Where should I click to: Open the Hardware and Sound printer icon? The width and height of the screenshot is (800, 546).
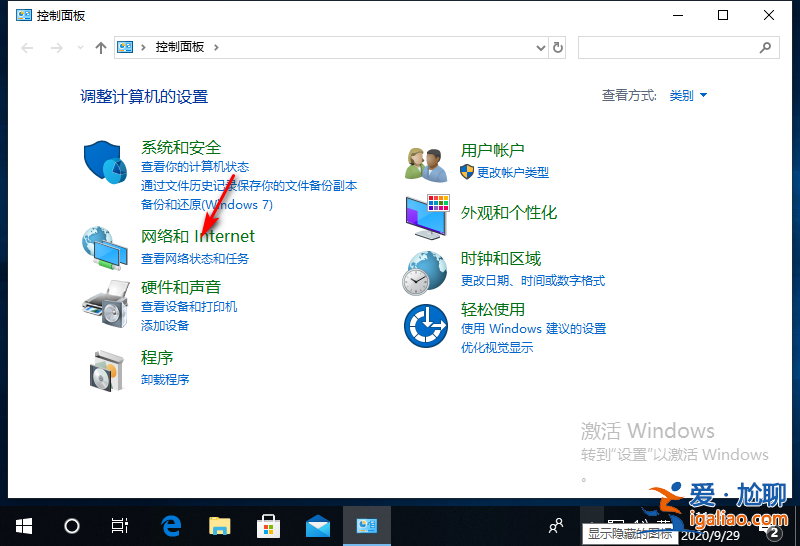pyautogui.click(x=105, y=304)
